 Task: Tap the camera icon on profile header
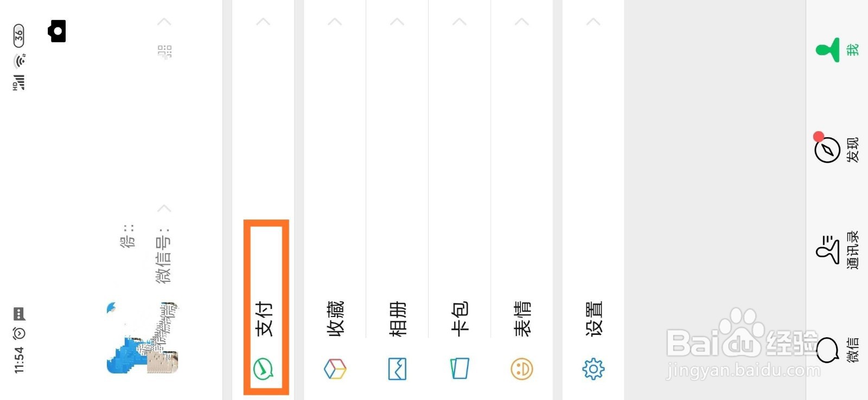click(x=57, y=31)
